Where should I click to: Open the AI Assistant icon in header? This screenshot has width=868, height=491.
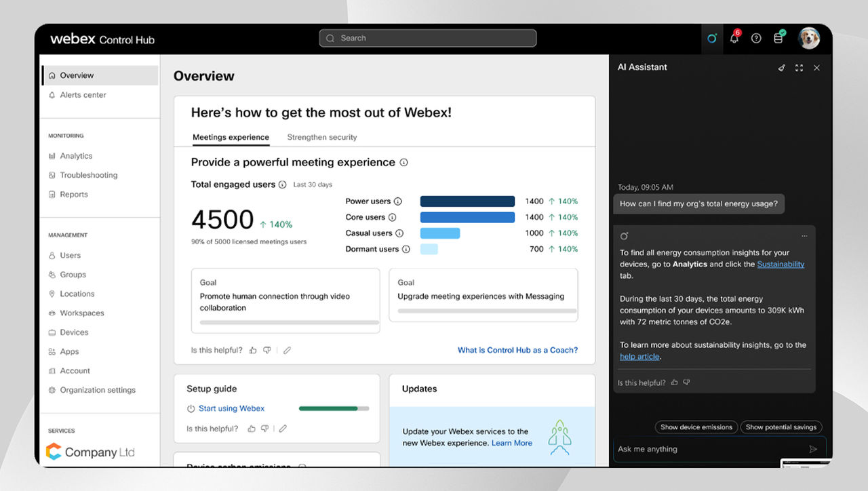(x=711, y=39)
